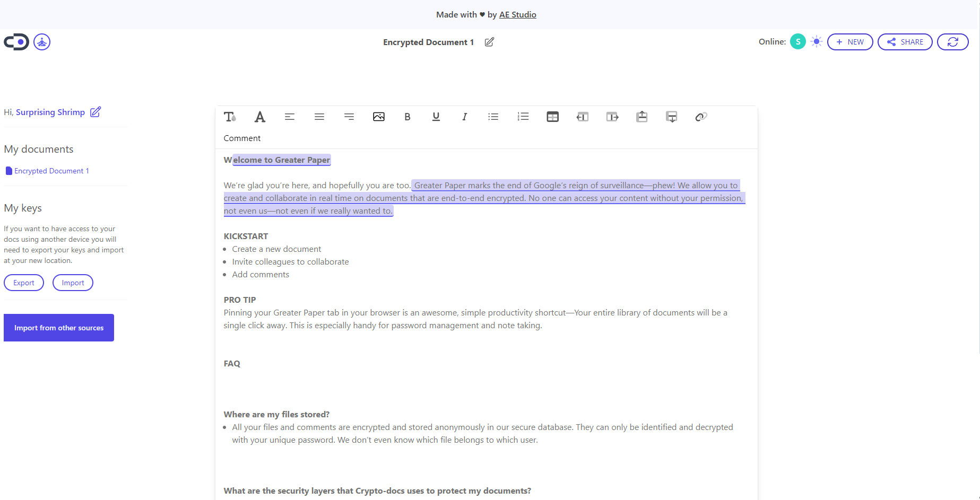This screenshot has width=980, height=500.
Task: Click the My keys heading
Action: (23, 208)
